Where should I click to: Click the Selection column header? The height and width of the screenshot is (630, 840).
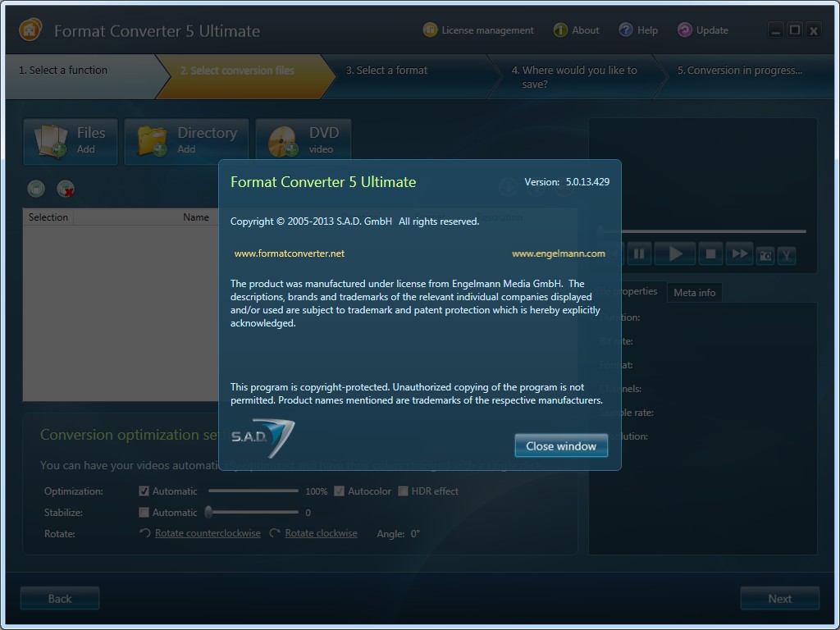click(x=48, y=217)
